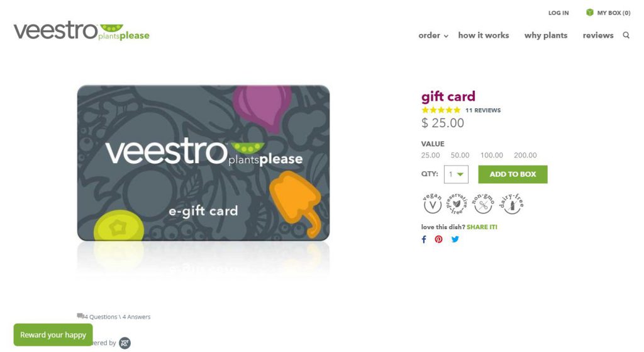Viewport: 644px width, 352px height.
Task: Share on Pinterest icon
Action: click(x=438, y=239)
